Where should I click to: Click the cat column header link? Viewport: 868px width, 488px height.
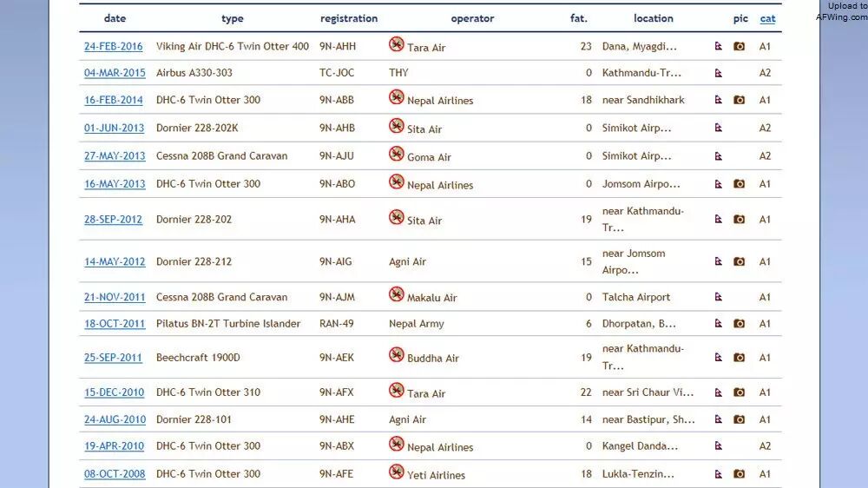767,19
